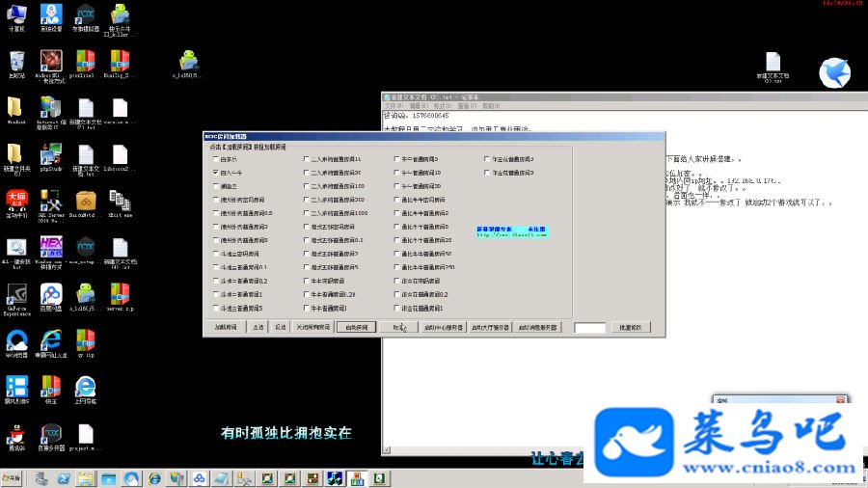Launch the GeForce Experience shortcut
The width and height of the screenshot is (868, 488).
[16, 299]
